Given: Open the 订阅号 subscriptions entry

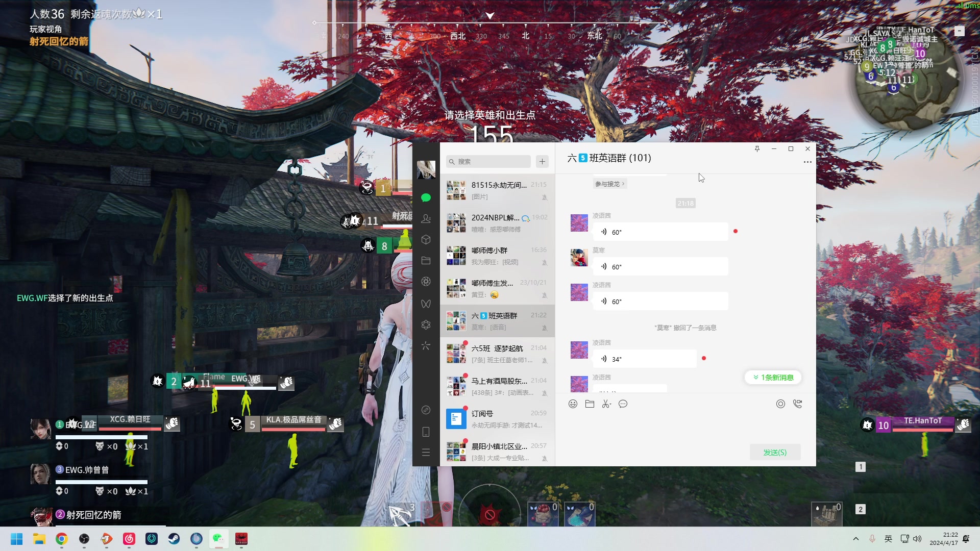Looking at the screenshot, I should [497, 419].
